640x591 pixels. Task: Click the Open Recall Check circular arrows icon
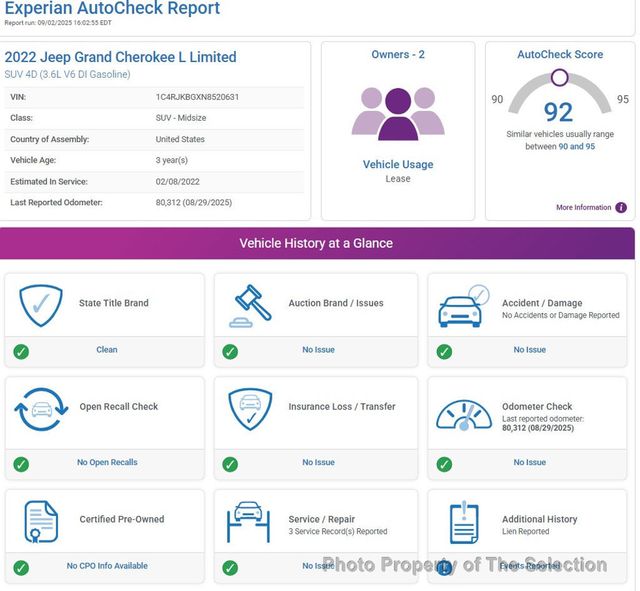tap(40, 408)
